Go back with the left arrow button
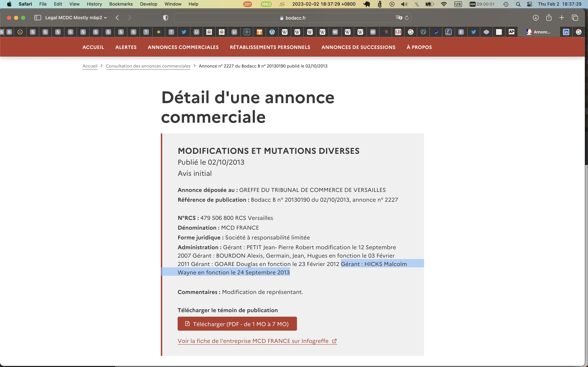 click(x=117, y=18)
